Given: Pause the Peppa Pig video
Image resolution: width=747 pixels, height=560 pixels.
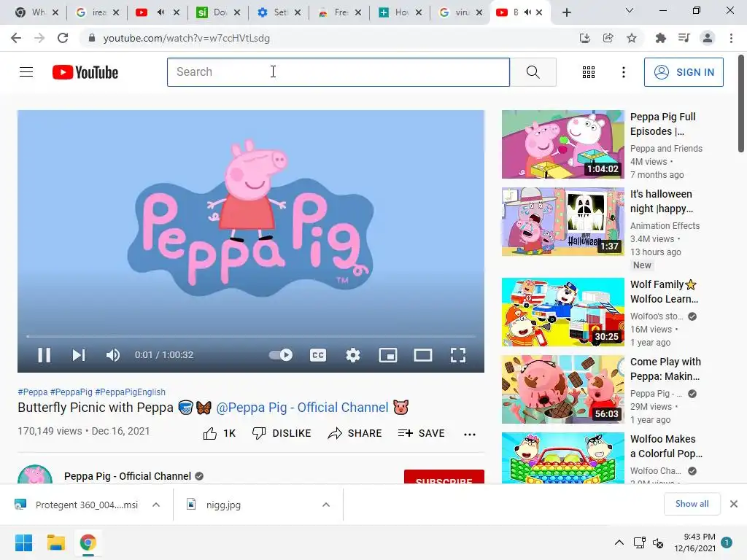Looking at the screenshot, I should (44, 355).
